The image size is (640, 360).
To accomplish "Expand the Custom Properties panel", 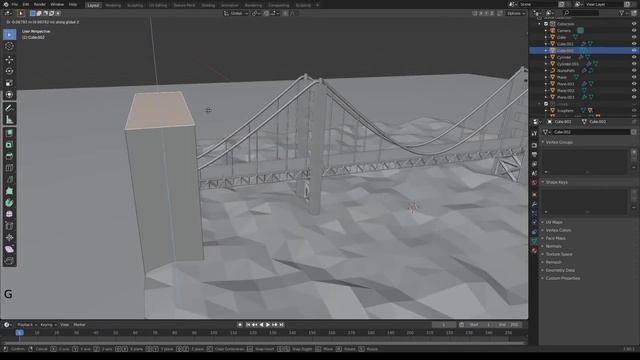I will 562,278.
